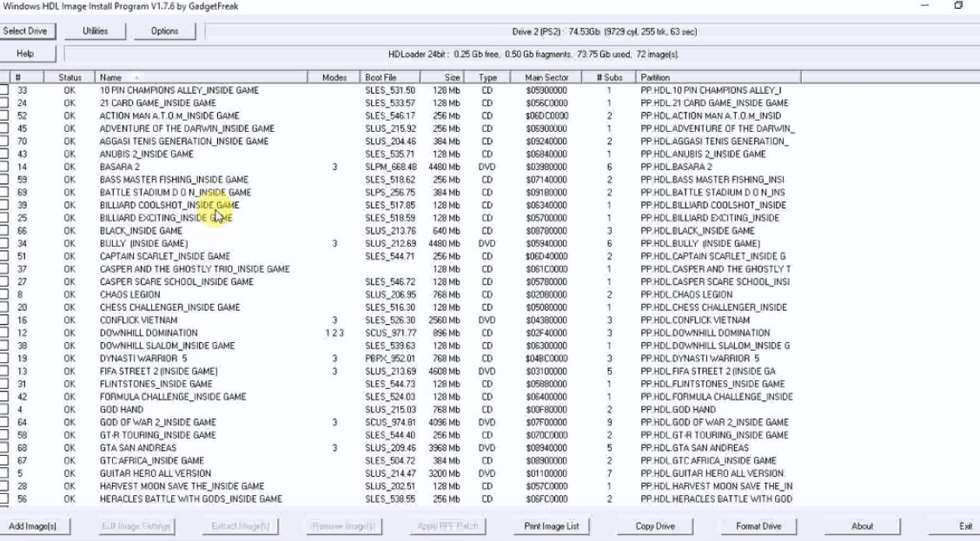
Task: Select FIFA STREET 2 (INSIDE GAME) entry
Action: pos(158,371)
